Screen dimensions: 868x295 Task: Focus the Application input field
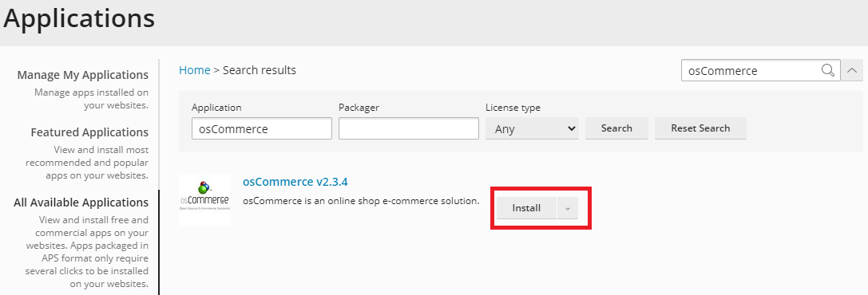tap(262, 128)
